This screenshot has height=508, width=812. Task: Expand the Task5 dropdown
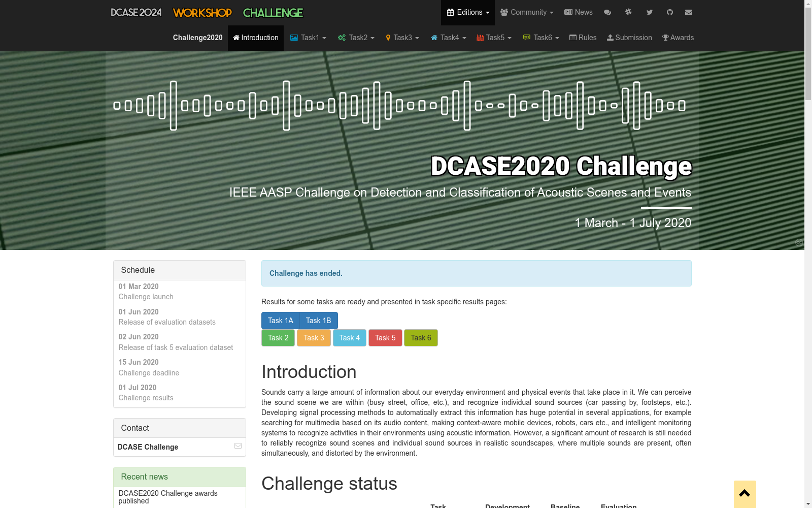[x=494, y=38]
